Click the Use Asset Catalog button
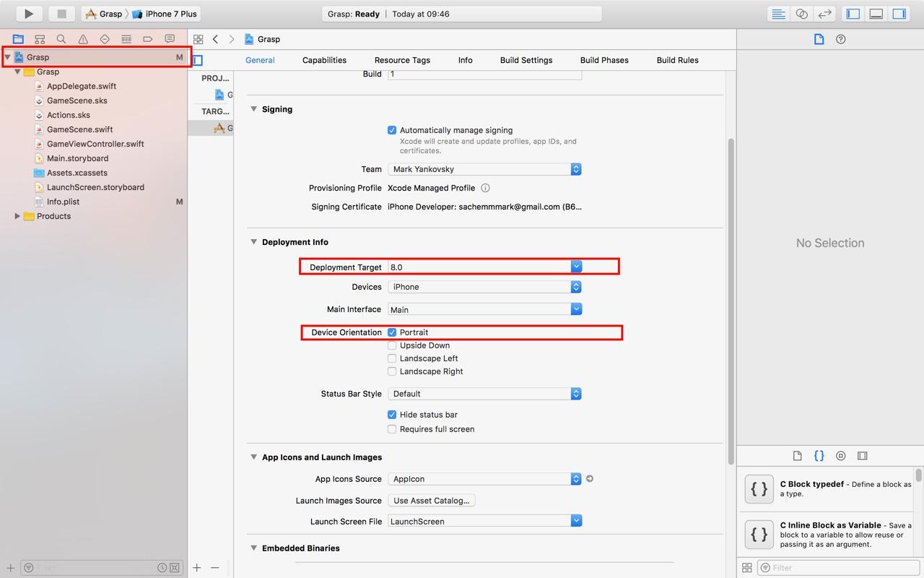Screen dimensions: 924x578 (x=432, y=501)
